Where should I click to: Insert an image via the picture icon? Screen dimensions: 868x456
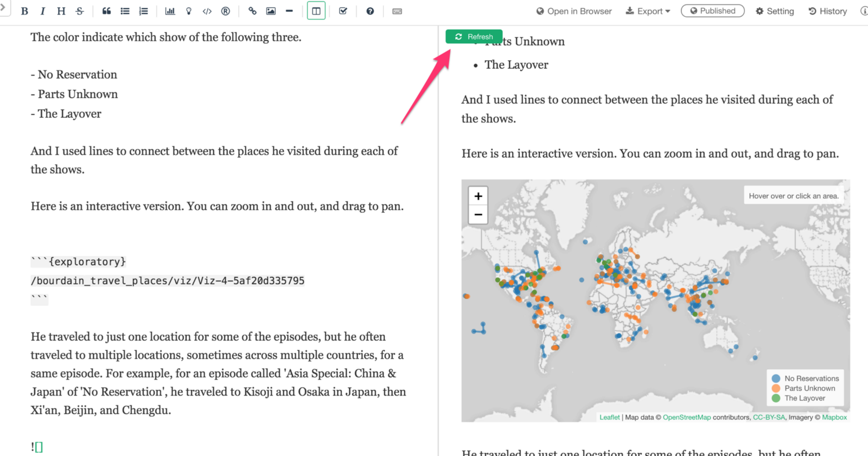pyautogui.click(x=271, y=11)
